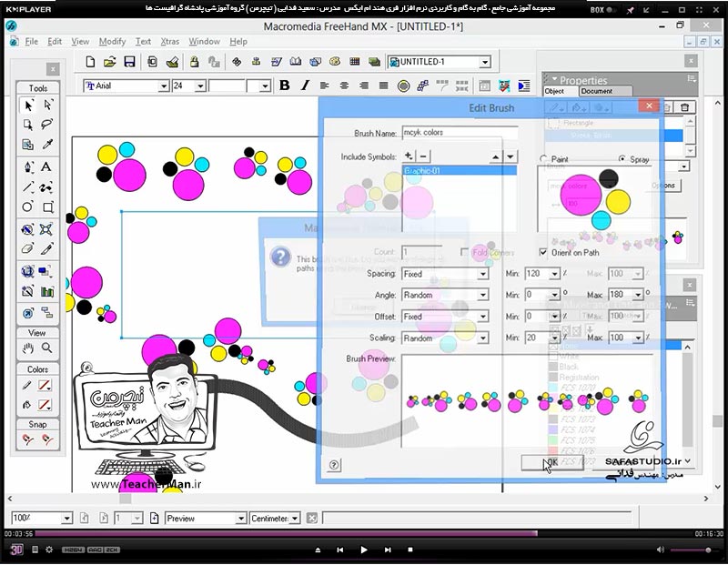This screenshot has height=565, width=728.
Task: Skip to next track in KMPlayer
Action: pyautogui.click(x=388, y=550)
